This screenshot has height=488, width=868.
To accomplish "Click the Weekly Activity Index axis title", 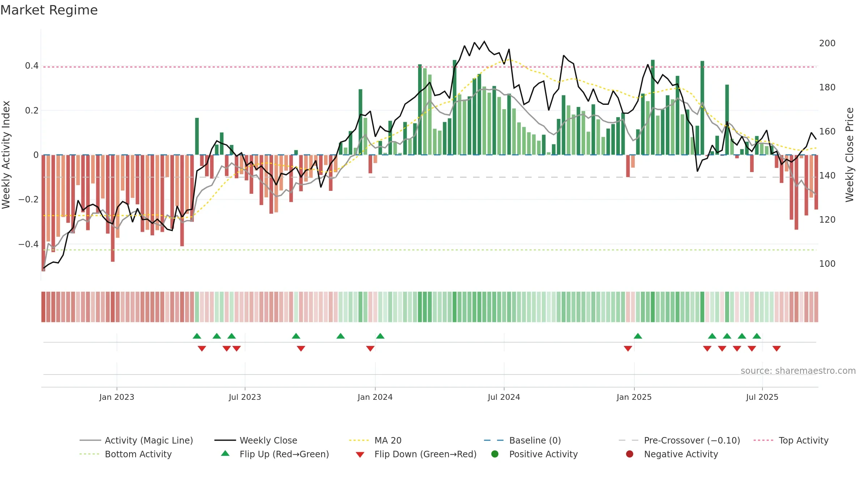I will [6, 155].
